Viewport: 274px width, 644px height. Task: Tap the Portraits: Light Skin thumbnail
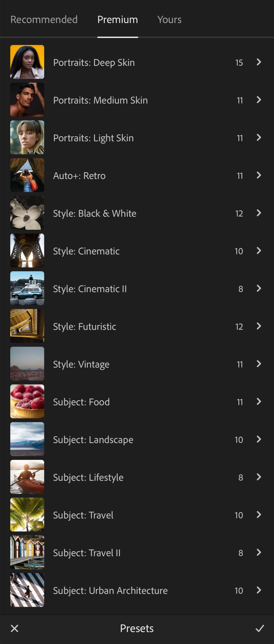click(27, 137)
